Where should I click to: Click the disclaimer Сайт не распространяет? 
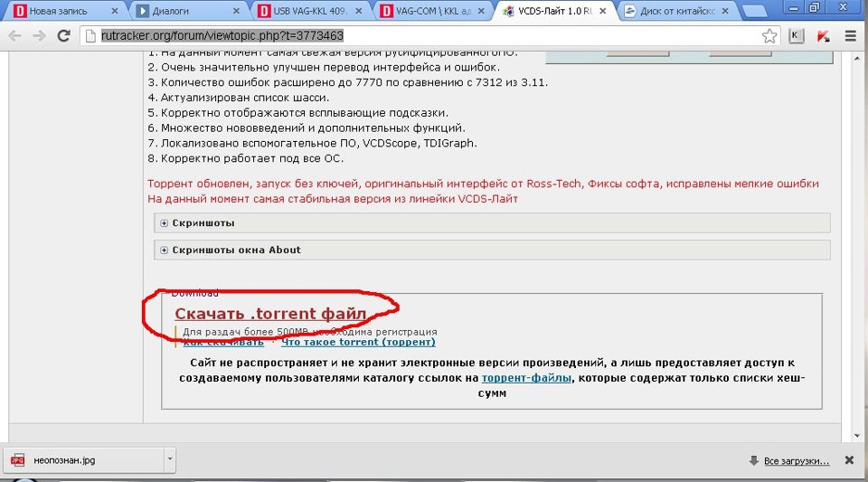[492, 378]
